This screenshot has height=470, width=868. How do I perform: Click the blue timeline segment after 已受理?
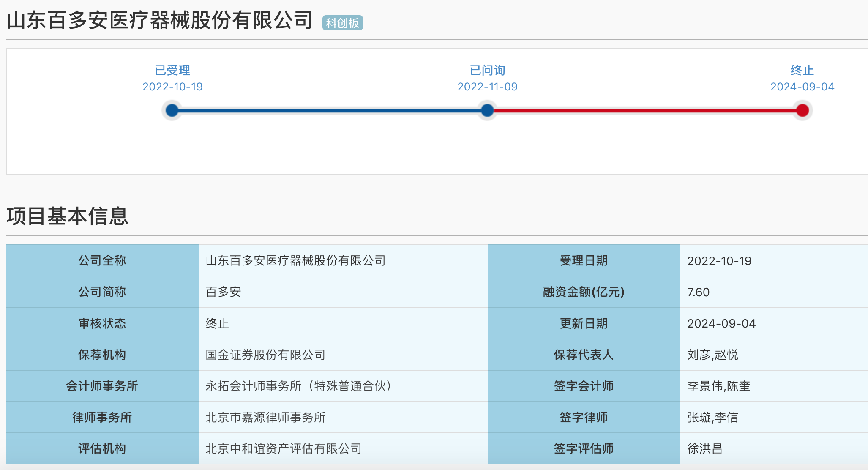point(330,111)
